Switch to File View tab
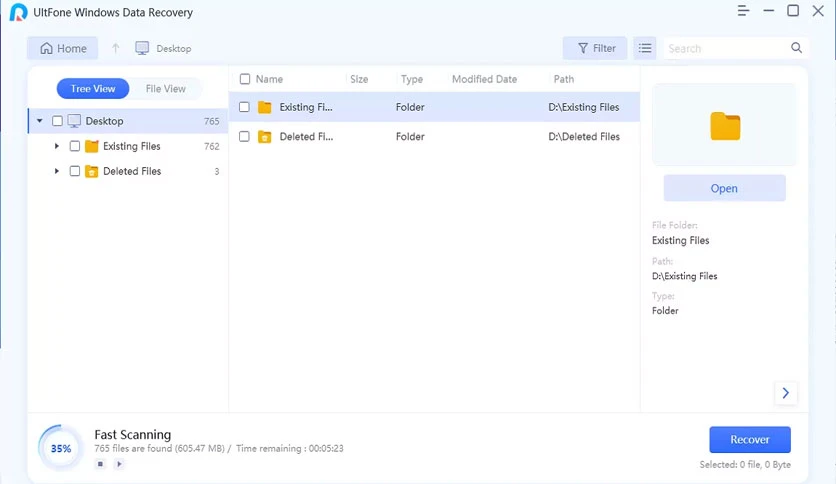Viewport: 836px width, 484px height. 166,88
